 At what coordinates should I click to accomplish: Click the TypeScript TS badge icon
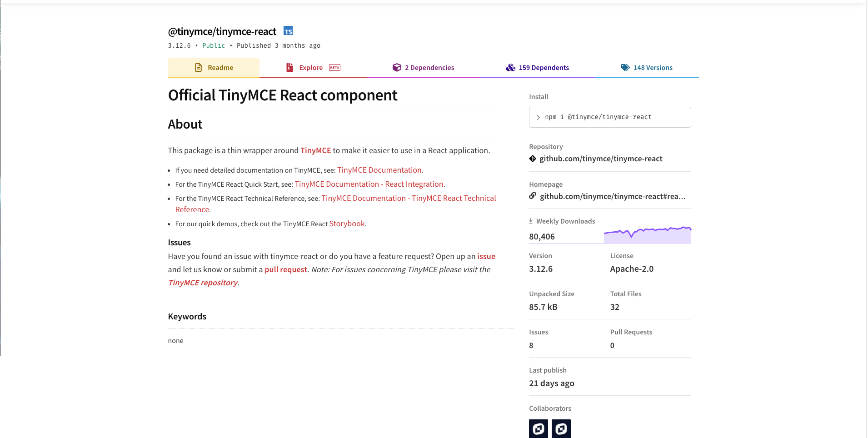pyautogui.click(x=288, y=31)
